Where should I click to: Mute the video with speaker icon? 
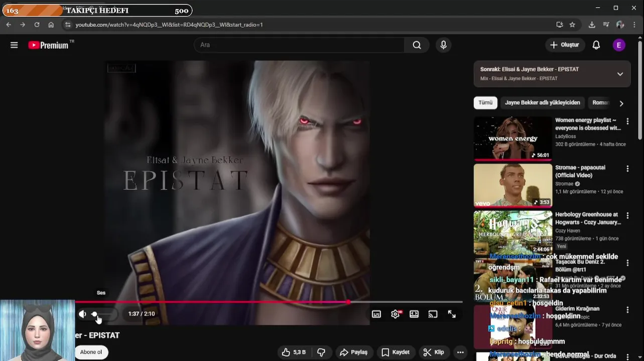[82, 314]
